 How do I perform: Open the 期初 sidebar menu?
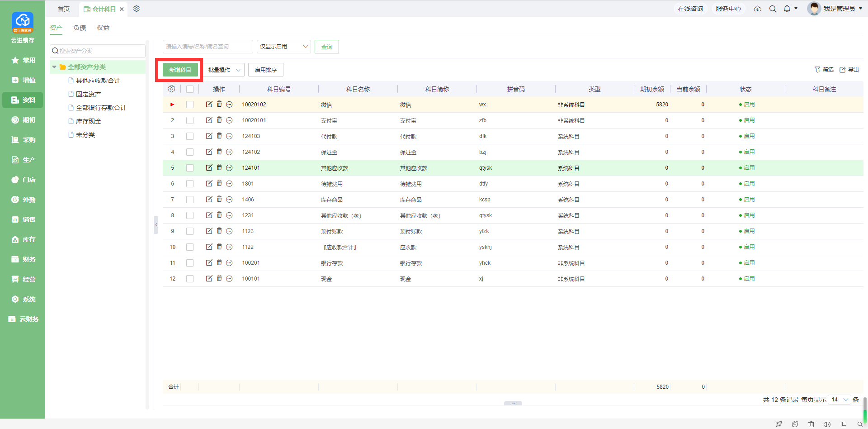pyautogui.click(x=23, y=120)
